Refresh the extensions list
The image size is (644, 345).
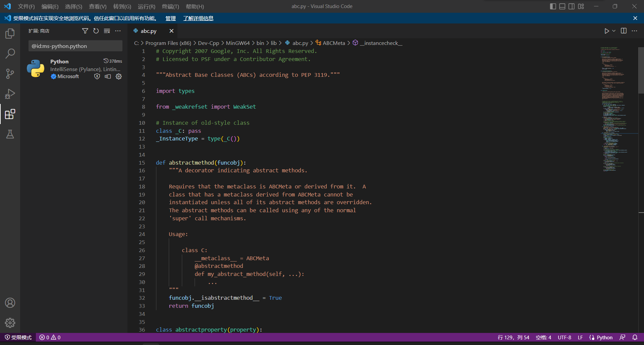[96, 31]
